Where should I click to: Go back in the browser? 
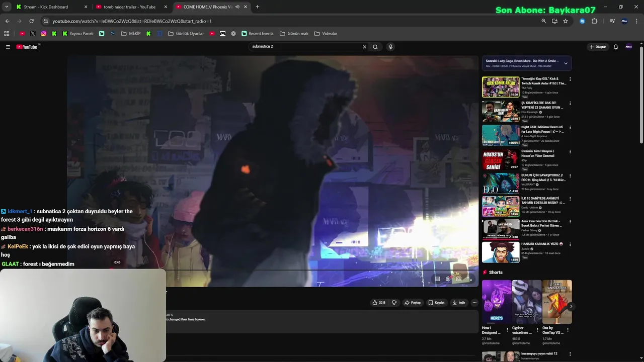(x=7, y=21)
